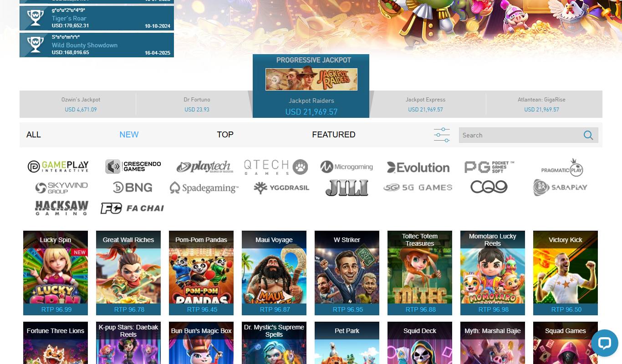Open the Atlantean: GigaRise jackpot entry
Viewport: 622px width, 364px height.
[542, 104]
